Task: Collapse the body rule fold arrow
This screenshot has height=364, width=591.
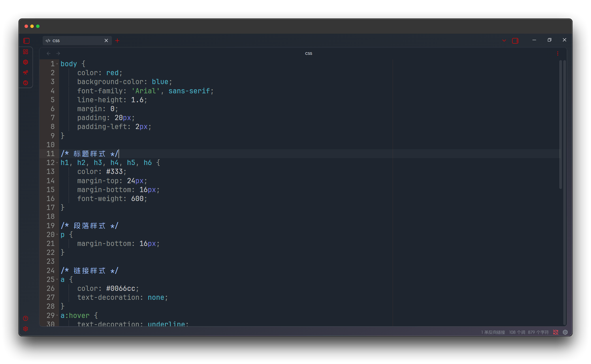Action: [57, 64]
